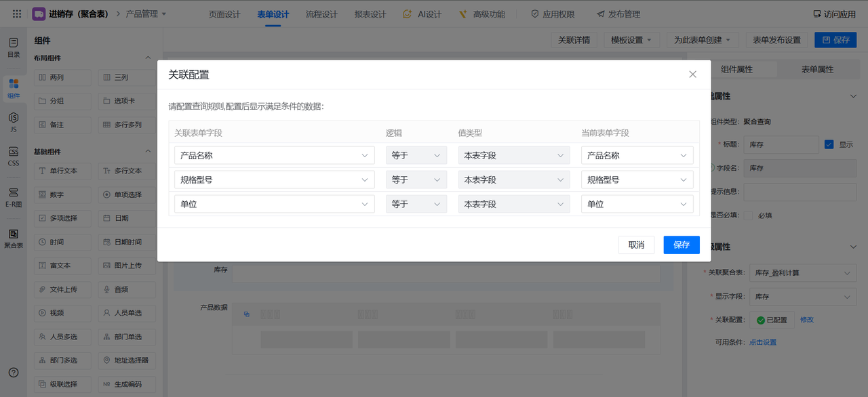The image size is (868, 397).
Task: Open the JS sidebar panel icon
Action: (14, 122)
